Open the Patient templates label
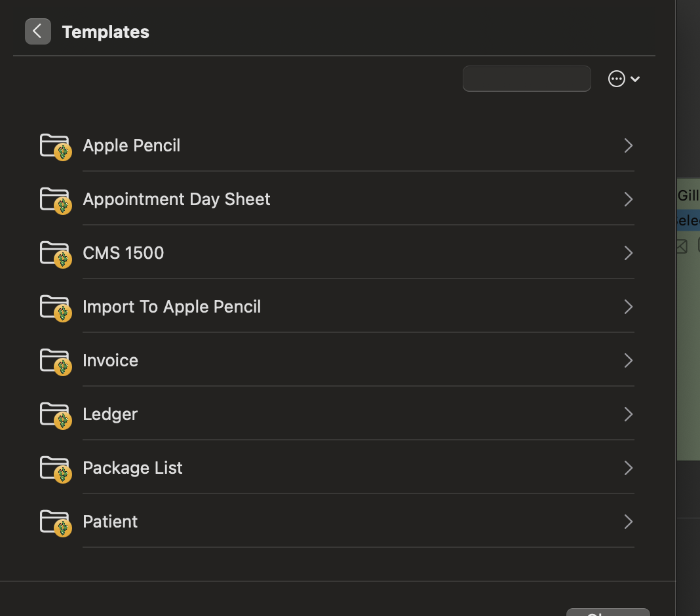The width and height of the screenshot is (700, 616). tap(110, 522)
